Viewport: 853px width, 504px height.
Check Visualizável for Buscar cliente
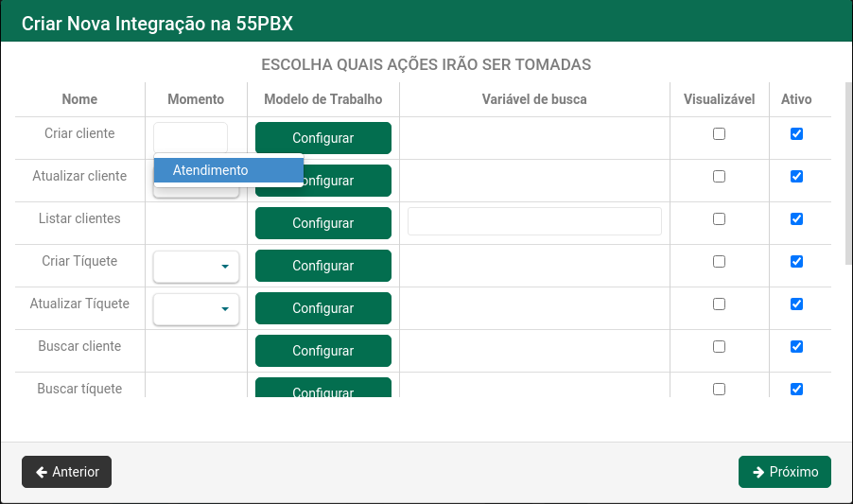pyautogui.click(x=719, y=346)
